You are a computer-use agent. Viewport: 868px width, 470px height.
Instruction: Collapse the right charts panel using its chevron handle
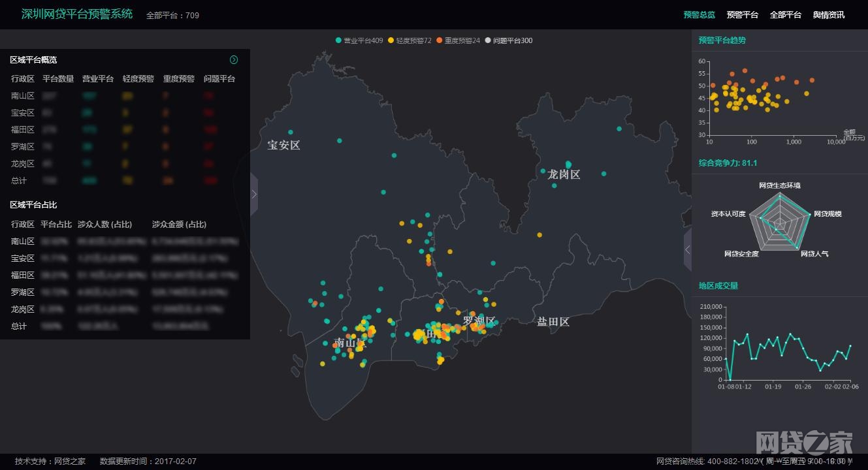click(x=687, y=249)
